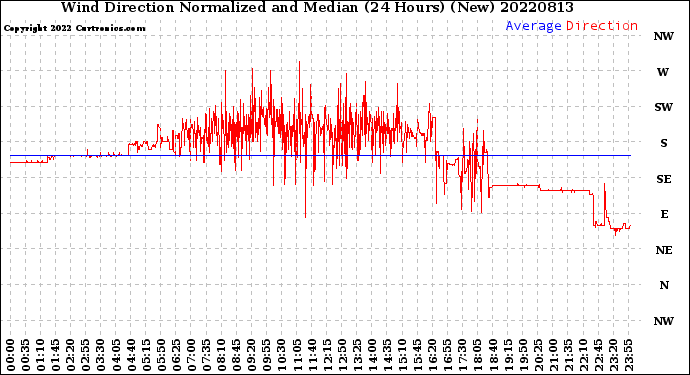Click the 05:15 time axis label

pos(146,355)
